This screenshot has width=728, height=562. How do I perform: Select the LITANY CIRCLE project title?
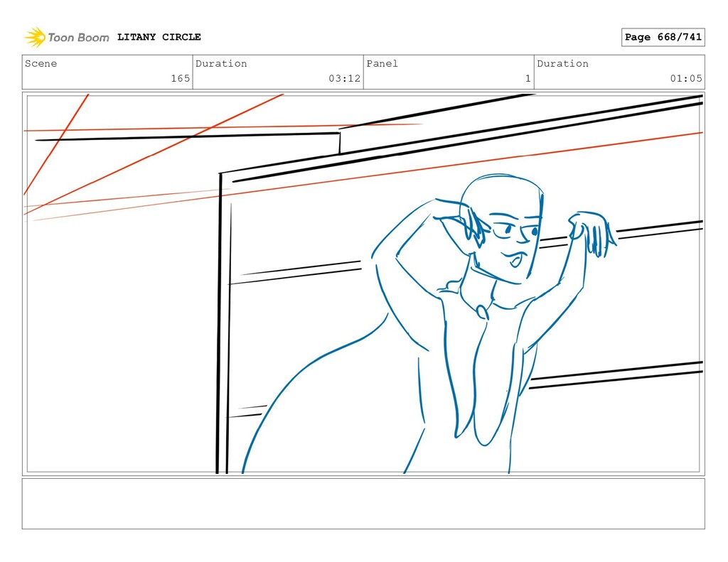pos(159,37)
